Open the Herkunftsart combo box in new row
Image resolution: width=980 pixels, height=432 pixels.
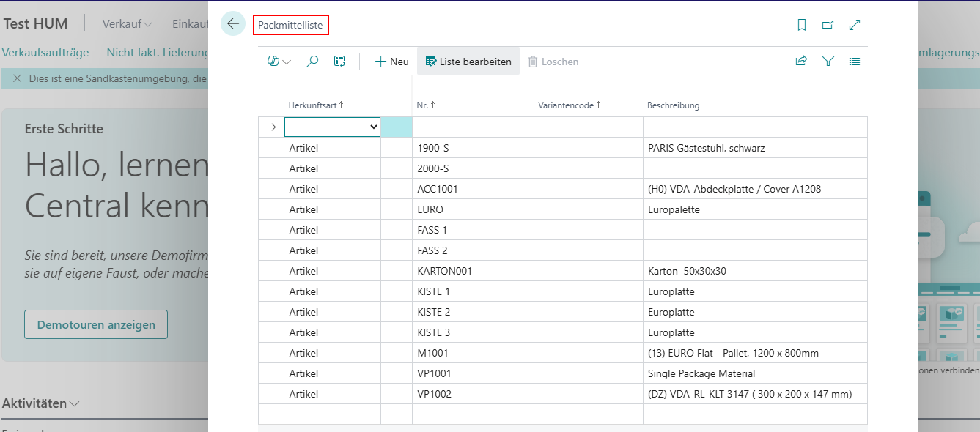332,127
